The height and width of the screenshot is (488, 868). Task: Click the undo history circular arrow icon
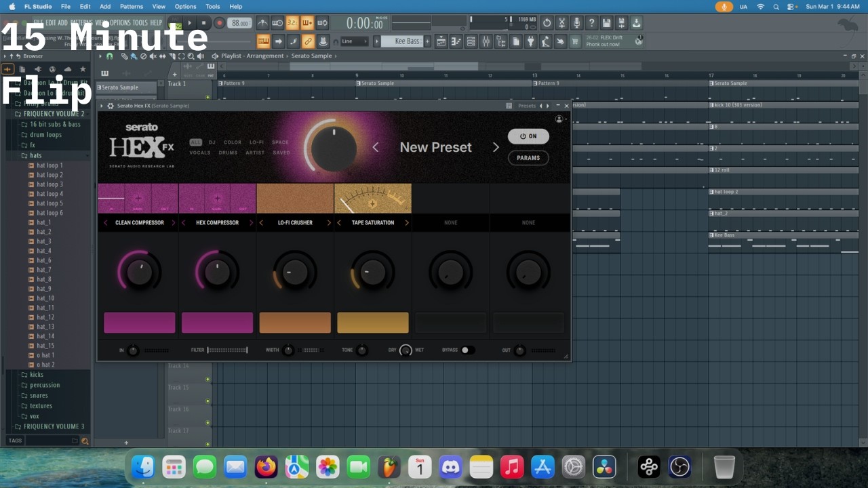547,22
